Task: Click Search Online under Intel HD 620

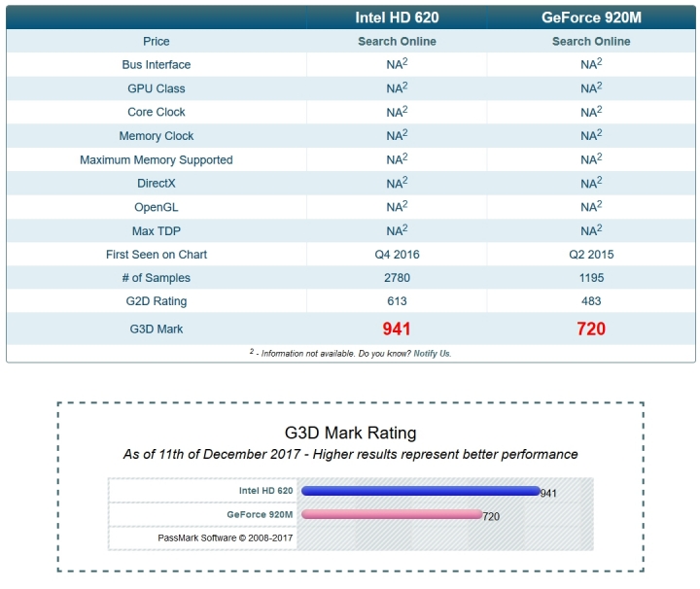Action: tap(397, 41)
